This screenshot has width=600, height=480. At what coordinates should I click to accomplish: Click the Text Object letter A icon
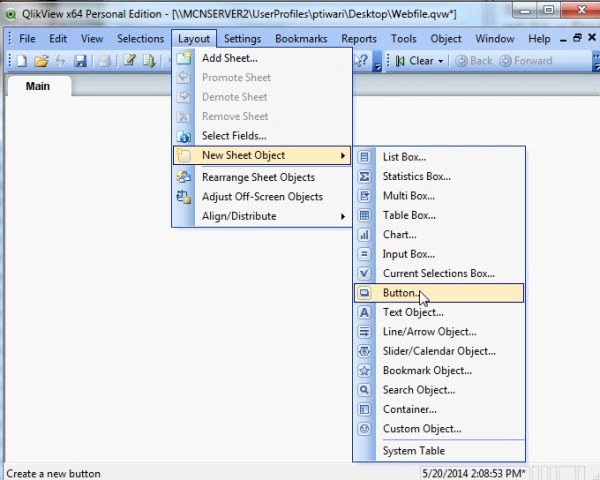[x=364, y=312]
